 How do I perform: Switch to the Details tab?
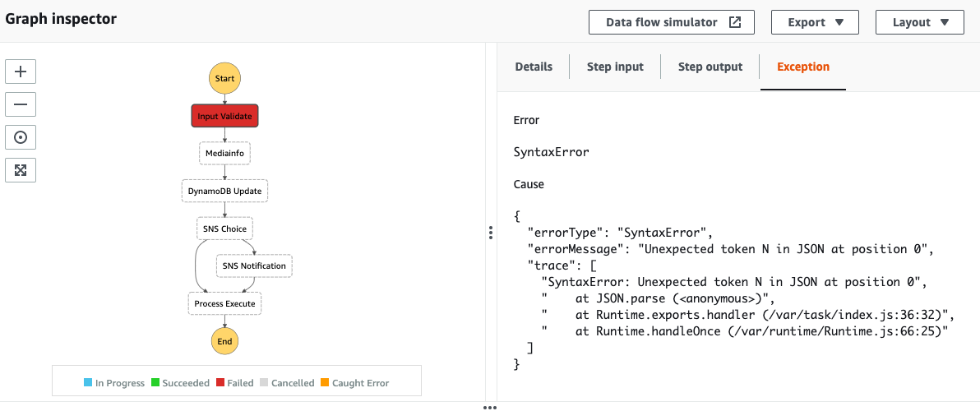pos(534,67)
